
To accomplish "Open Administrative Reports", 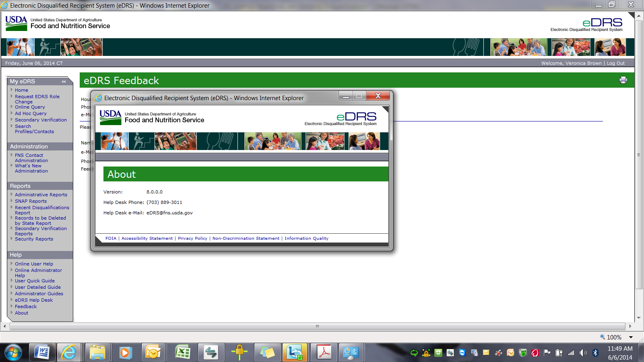I will (x=41, y=195).
